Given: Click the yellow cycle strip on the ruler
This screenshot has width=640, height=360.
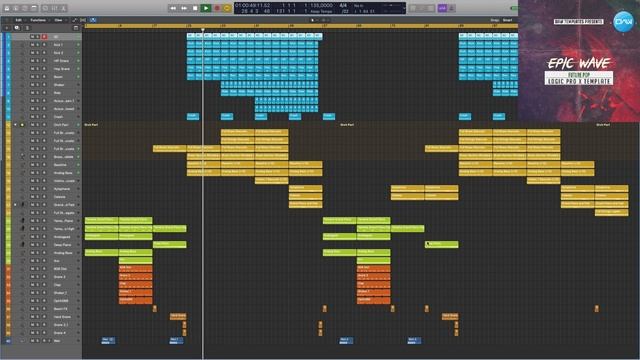Looking at the screenshot, I should (300, 26).
